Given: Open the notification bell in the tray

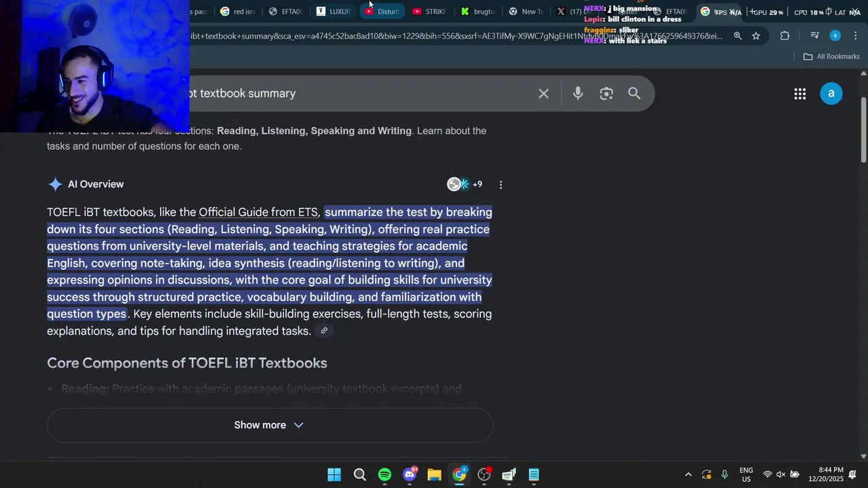Looking at the screenshot, I should (x=853, y=474).
